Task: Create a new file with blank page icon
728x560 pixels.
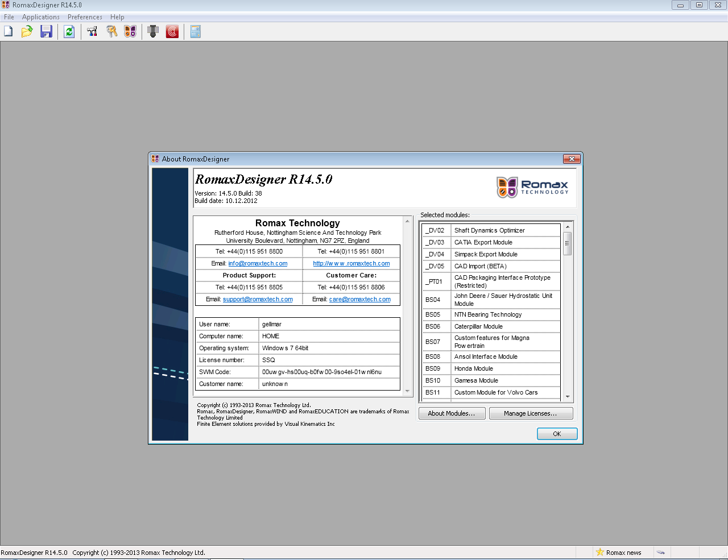Action: pyautogui.click(x=9, y=32)
